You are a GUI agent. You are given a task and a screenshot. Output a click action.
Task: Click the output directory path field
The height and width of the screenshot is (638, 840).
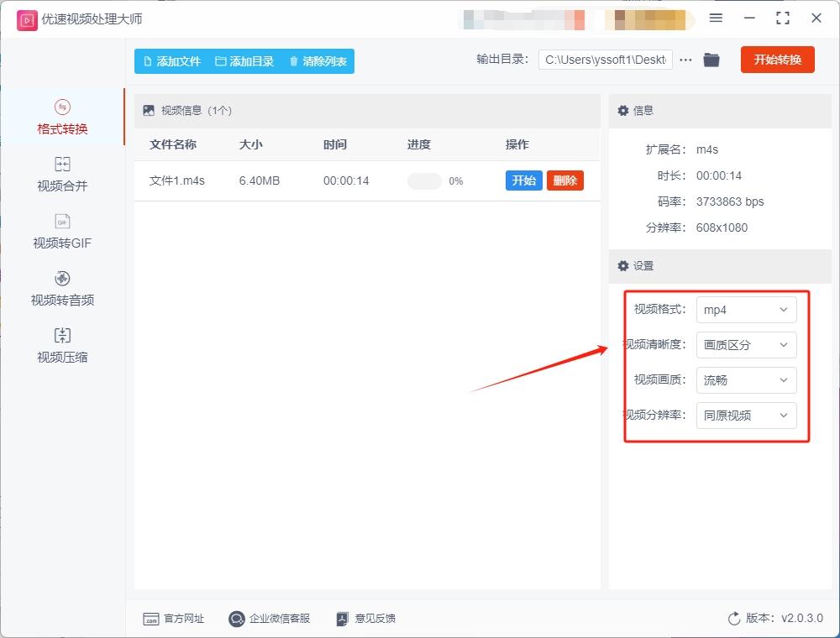coord(605,60)
